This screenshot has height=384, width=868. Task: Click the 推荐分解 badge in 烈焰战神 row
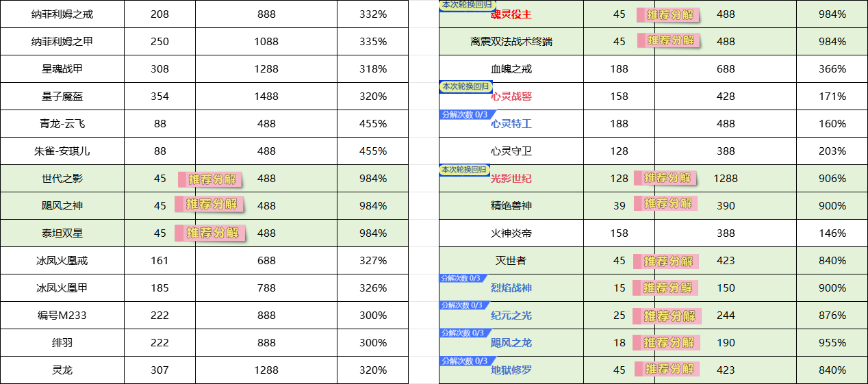(x=666, y=287)
